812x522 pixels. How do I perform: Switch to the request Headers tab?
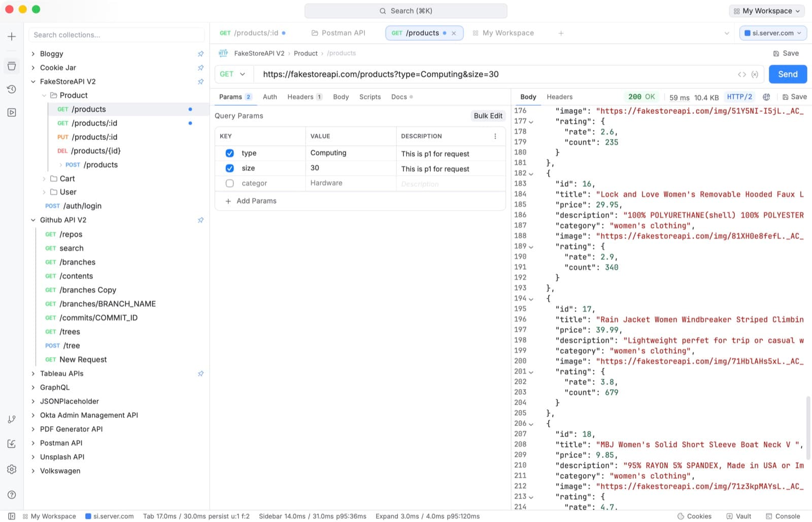point(304,97)
